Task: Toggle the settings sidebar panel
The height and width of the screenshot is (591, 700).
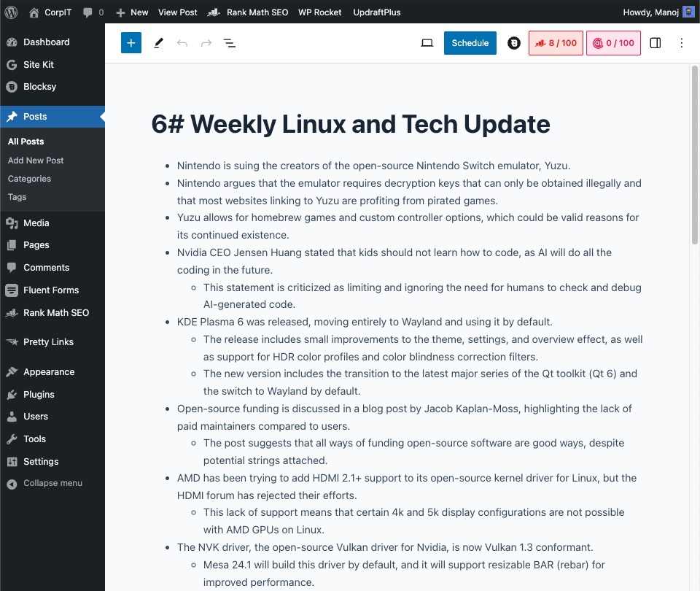Action: pos(656,43)
